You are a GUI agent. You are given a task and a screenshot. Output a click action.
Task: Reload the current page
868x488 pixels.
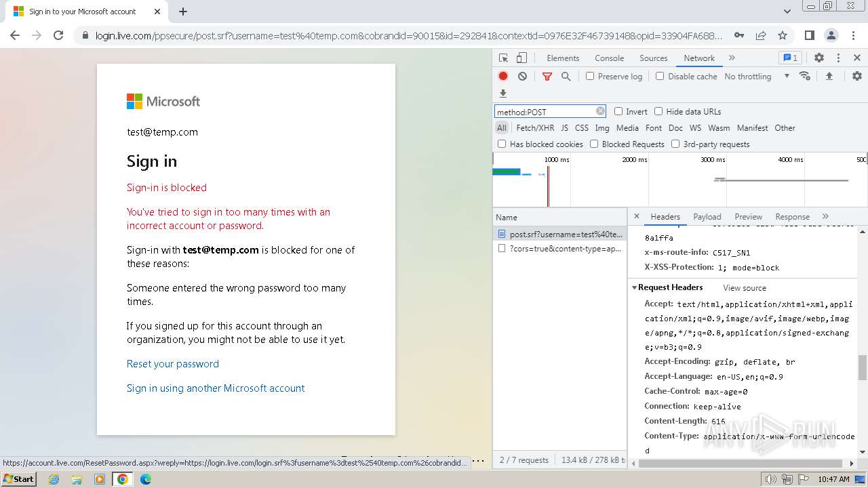pos(58,35)
